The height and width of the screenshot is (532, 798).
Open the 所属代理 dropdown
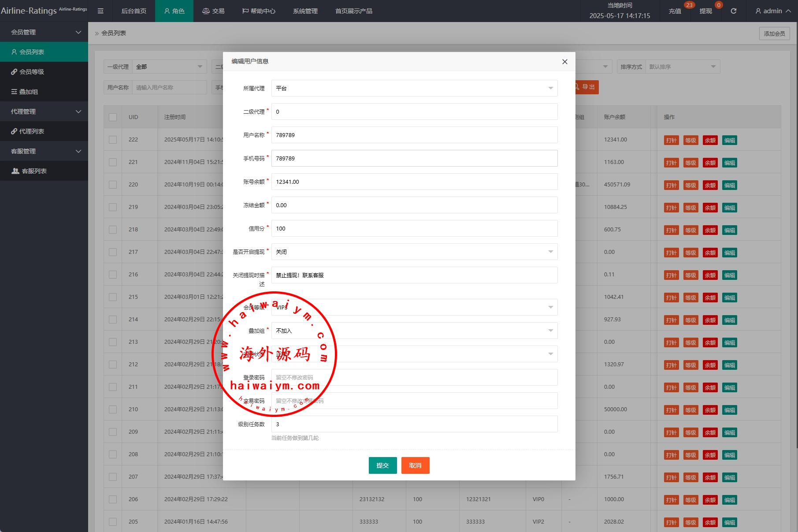click(x=414, y=88)
